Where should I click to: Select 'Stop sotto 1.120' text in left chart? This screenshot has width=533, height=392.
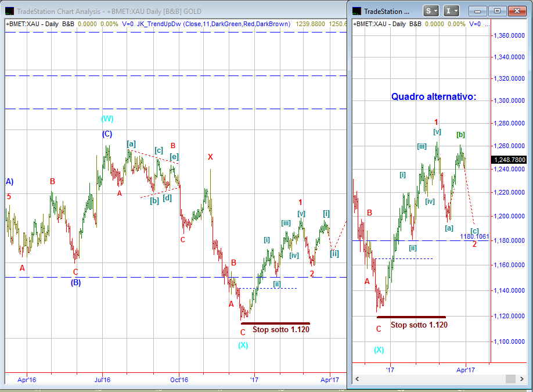pos(280,330)
